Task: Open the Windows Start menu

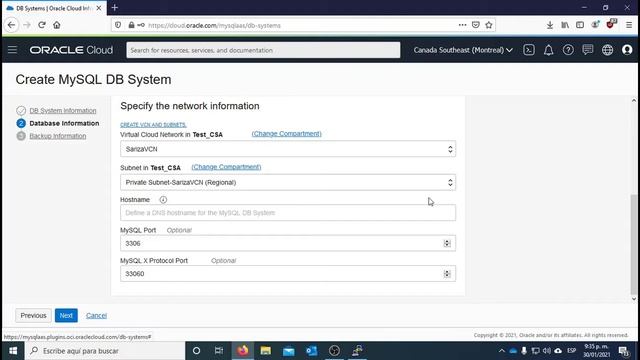Action: point(13,351)
